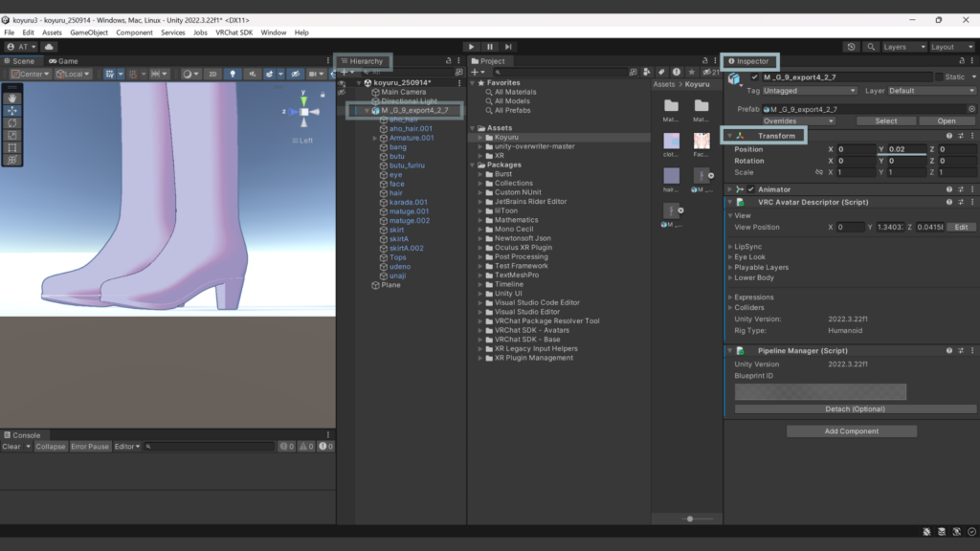Open the cloud services icon
980x551 pixels.
pos(49,46)
